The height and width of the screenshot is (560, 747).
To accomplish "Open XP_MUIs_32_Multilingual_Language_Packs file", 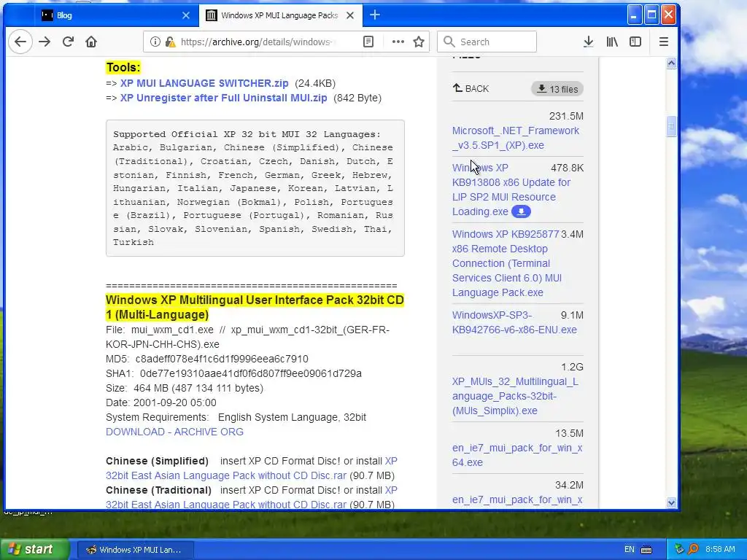I will (515, 396).
